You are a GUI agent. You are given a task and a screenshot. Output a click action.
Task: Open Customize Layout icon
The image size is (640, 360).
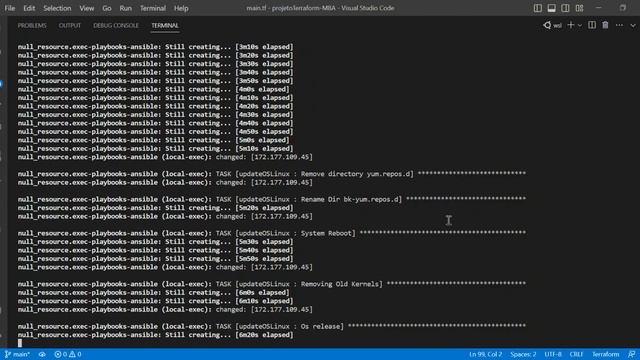(x=579, y=8)
